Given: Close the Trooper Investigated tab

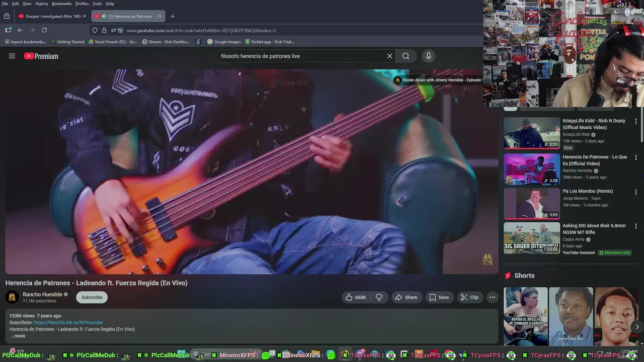Looking at the screenshot, I should pyautogui.click(x=85, y=16).
